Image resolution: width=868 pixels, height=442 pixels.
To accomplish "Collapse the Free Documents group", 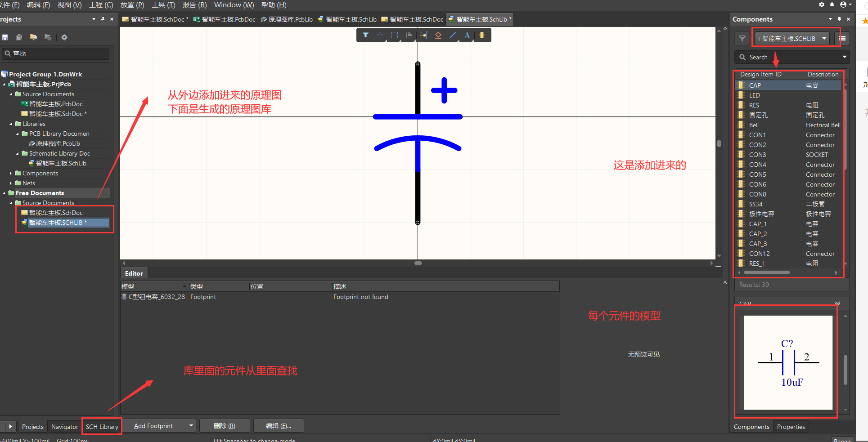I will point(4,193).
